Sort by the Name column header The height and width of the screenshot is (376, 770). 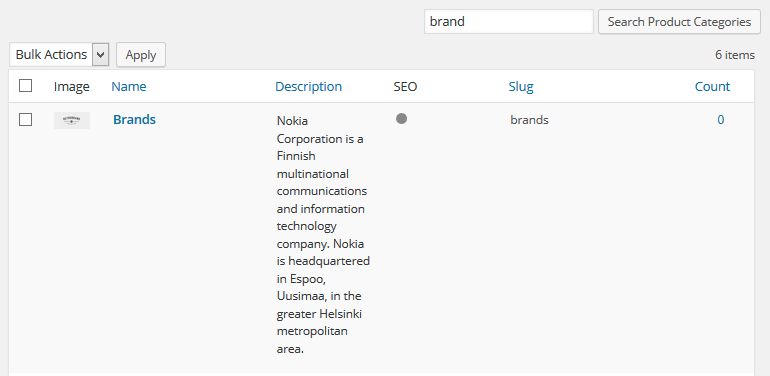pos(129,86)
